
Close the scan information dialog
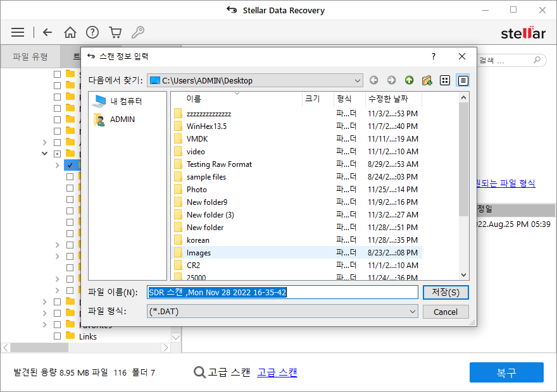462,56
